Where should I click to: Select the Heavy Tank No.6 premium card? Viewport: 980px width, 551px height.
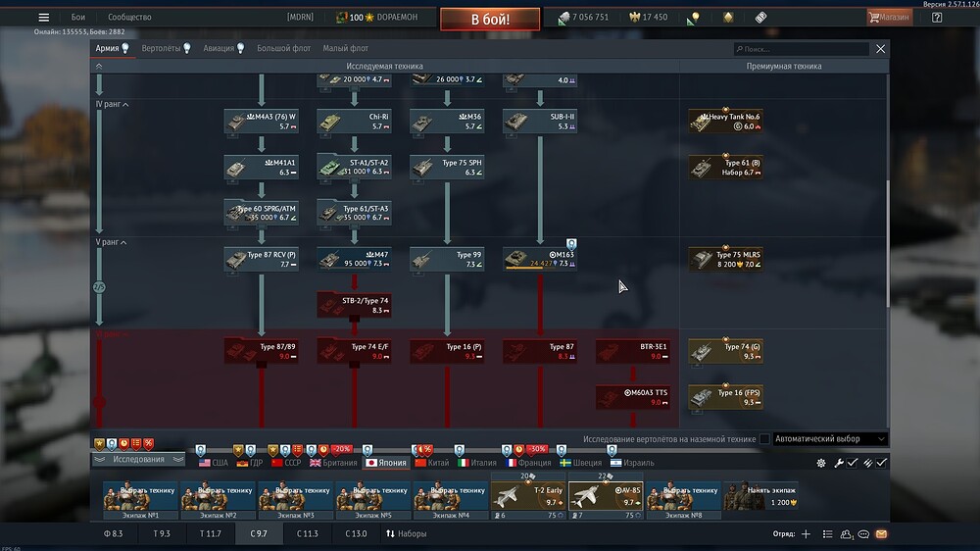click(x=725, y=121)
